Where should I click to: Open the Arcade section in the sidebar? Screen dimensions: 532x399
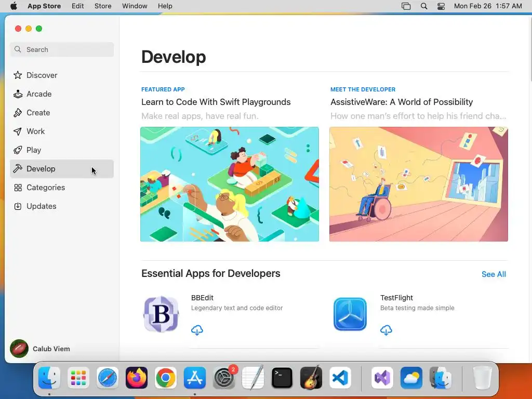pyautogui.click(x=61, y=94)
